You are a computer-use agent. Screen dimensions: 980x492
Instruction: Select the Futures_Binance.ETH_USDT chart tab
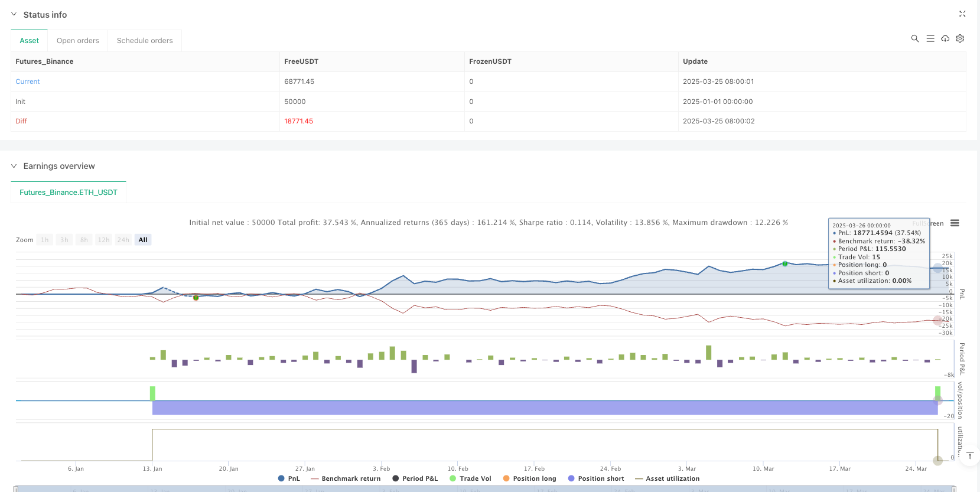coord(69,193)
